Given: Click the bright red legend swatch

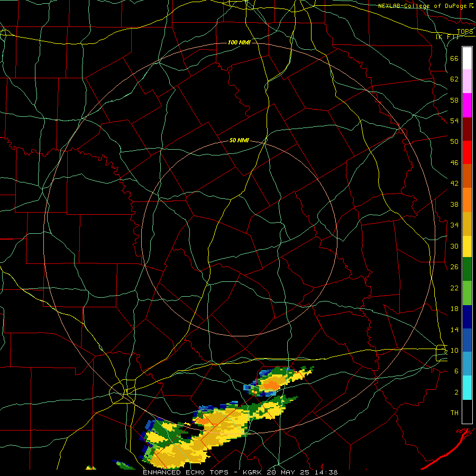Looking at the screenshot, I should pos(467,152).
